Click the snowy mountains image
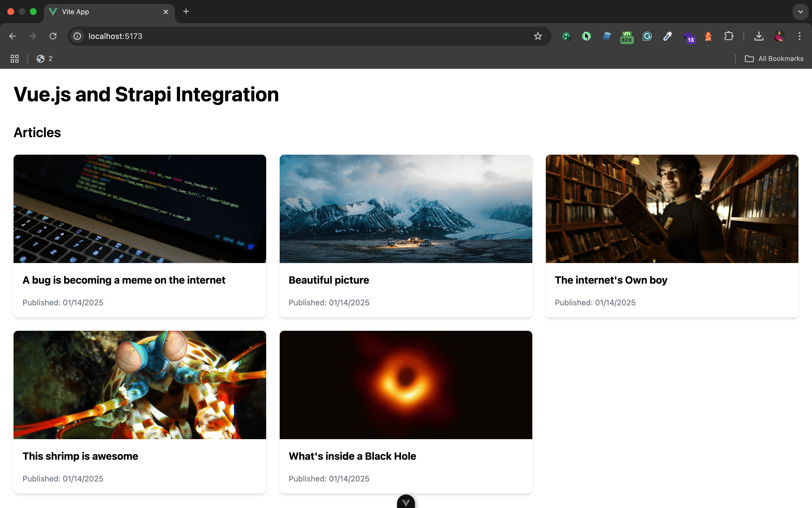This screenshot has height=508, width=812. click(406, 209)
